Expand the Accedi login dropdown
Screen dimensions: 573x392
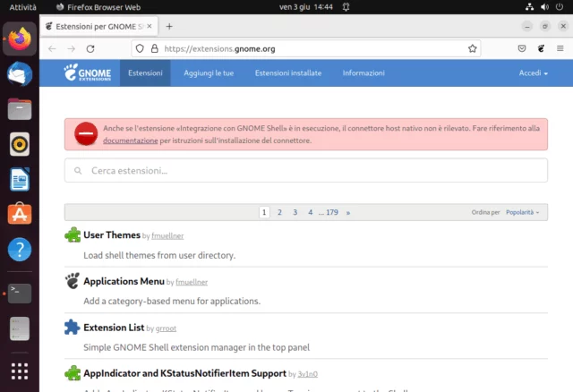pyautogui.click(x=534, y=73)
